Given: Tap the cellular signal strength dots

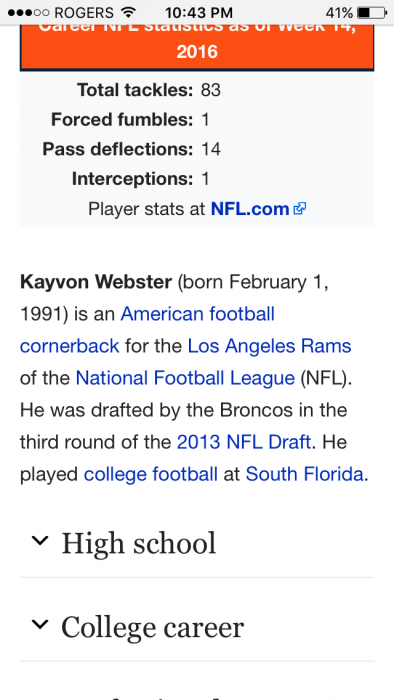Looking at the screenshot, I should point(28,12).
